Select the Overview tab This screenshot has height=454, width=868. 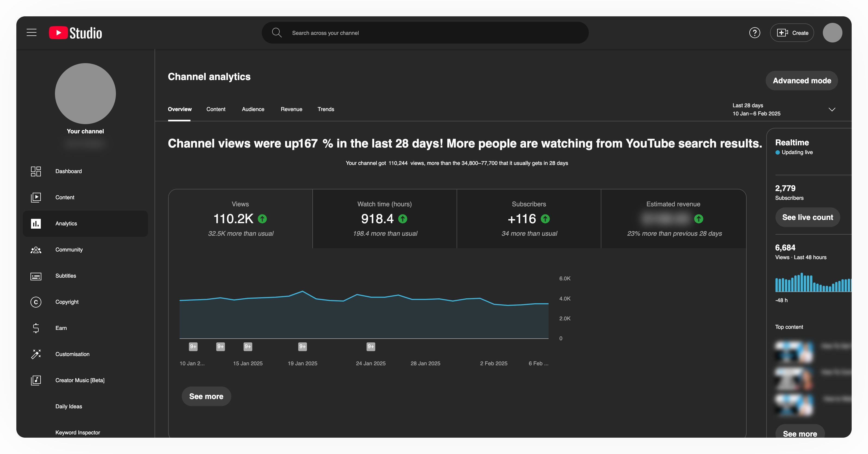pyautogui.click(x=180, y=109)
